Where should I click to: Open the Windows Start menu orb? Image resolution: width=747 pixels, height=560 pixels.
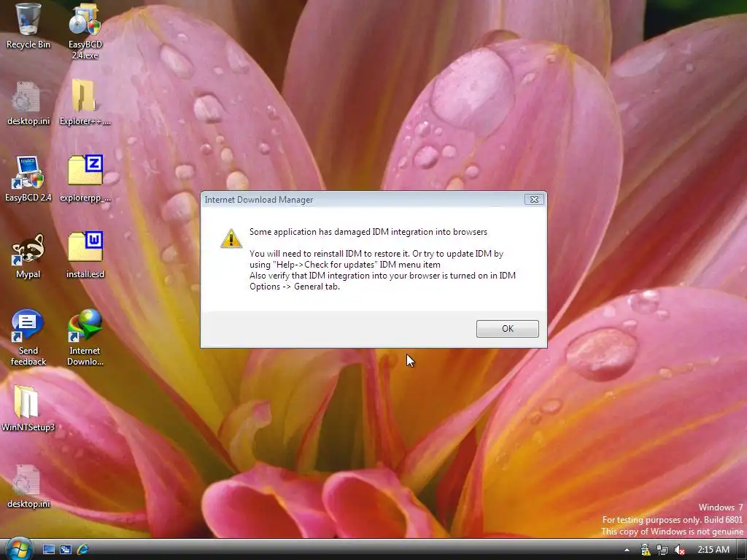pos(19,549)
